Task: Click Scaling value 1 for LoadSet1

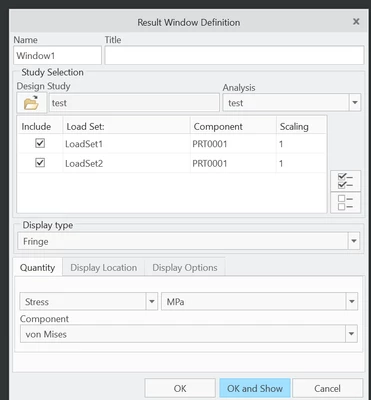Action: (281, 144)
